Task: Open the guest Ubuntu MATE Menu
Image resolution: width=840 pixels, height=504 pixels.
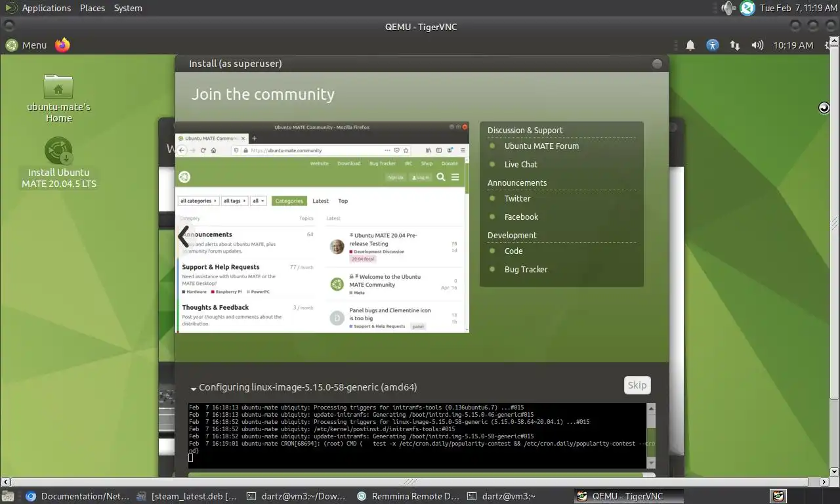Action: (26, 45)
